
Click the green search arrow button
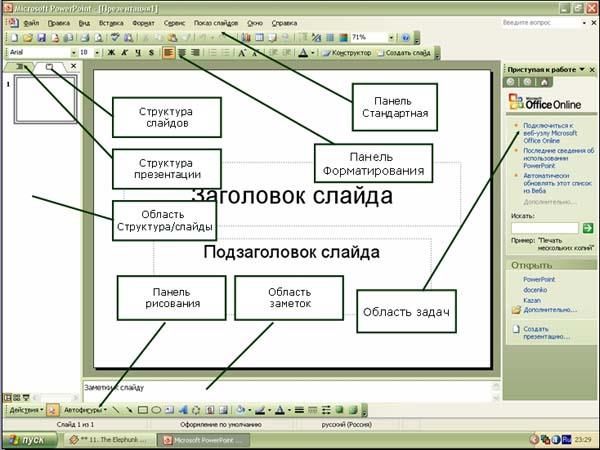coord(588,228)
